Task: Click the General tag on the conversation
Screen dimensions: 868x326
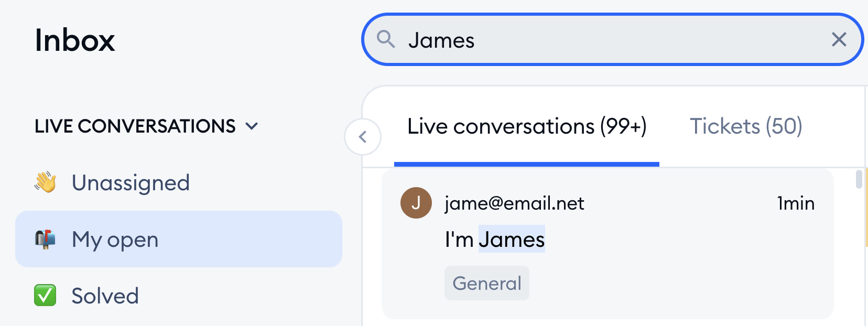Action: (x=487, y=283)
